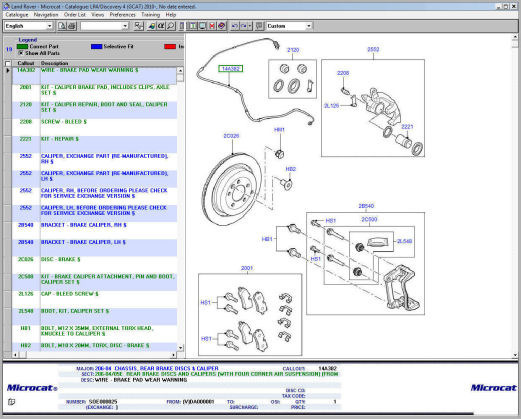
Task: Click callout 2L126 beside the bleed cap
Action: click(331, 106)
